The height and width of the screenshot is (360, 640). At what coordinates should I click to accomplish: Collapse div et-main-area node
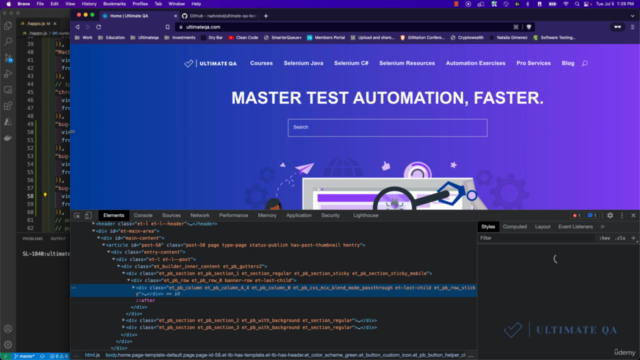(93, 231)
